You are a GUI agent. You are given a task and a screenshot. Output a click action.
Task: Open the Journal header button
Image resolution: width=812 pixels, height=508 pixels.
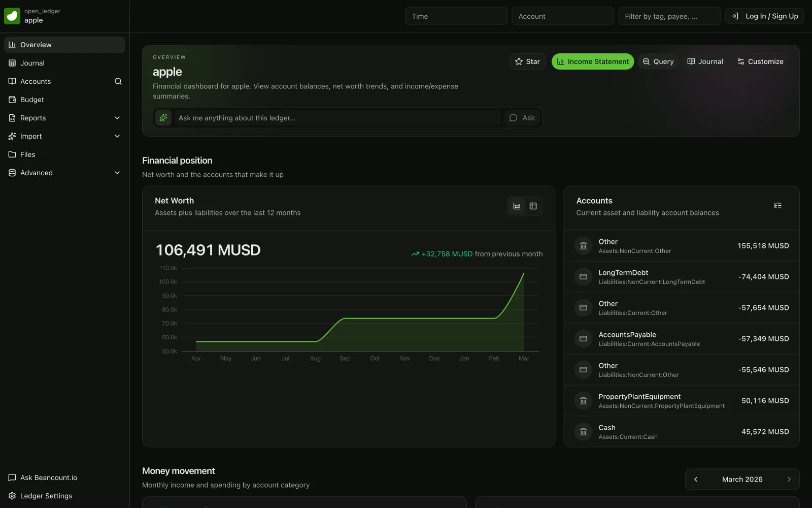coord(705,61)
